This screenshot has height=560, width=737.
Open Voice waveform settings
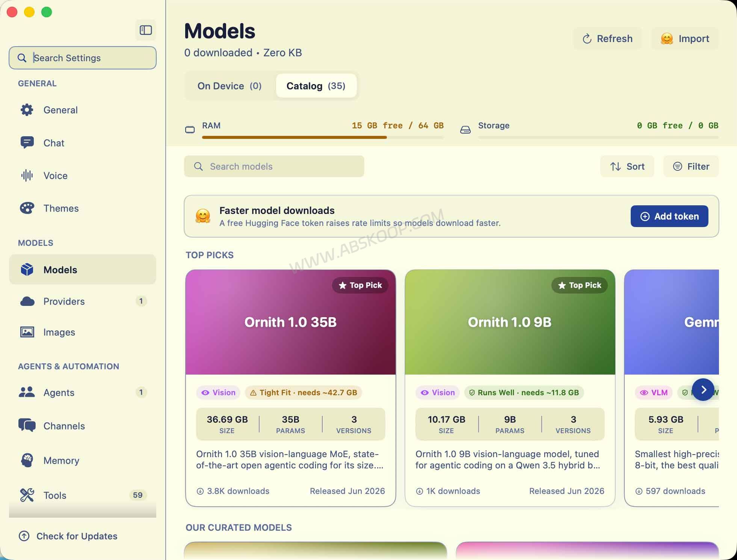[27, 175]
